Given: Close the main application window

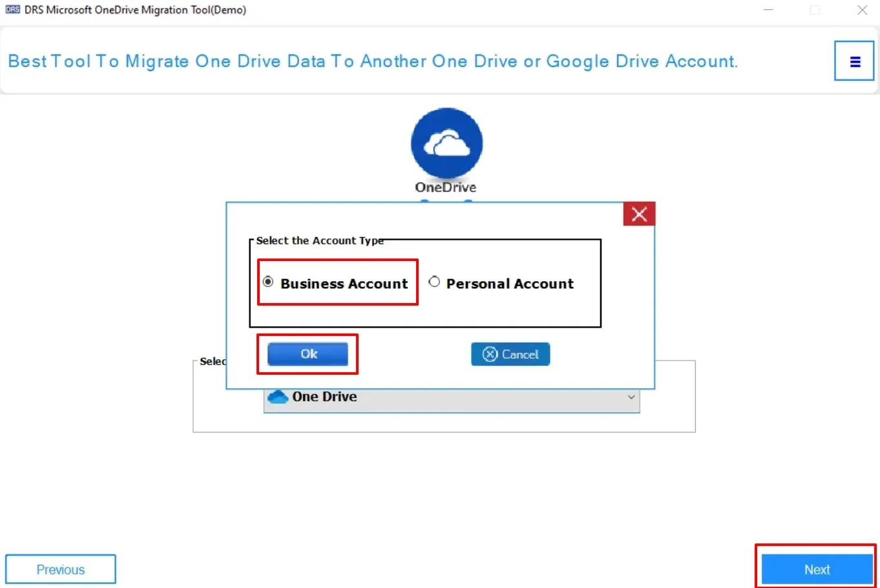Looking at the screenshot, I should [x=862, y=10].
